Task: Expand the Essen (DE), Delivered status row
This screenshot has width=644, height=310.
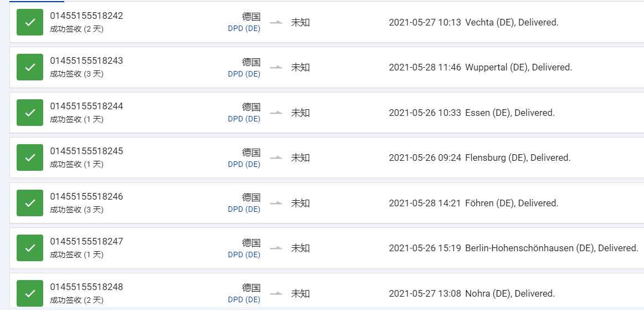Action: [471, 113]
